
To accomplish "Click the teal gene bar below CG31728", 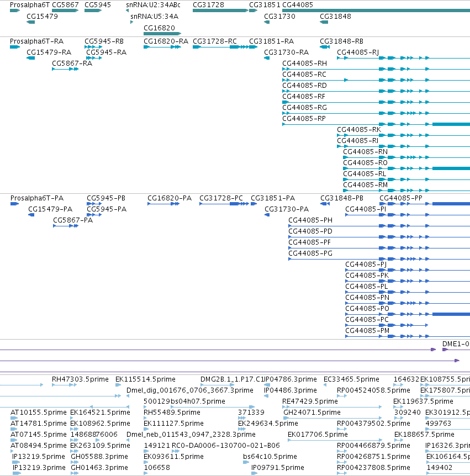I will coord(221,10).
